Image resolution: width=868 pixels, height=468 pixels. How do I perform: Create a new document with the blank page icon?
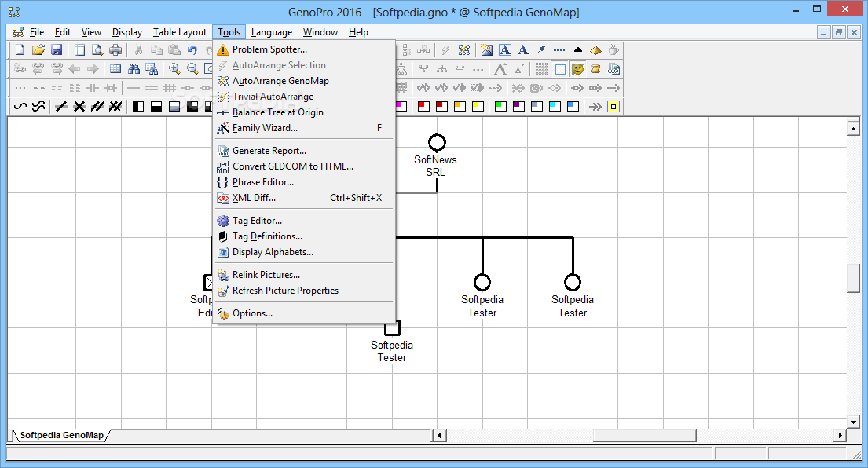(20, 49)
